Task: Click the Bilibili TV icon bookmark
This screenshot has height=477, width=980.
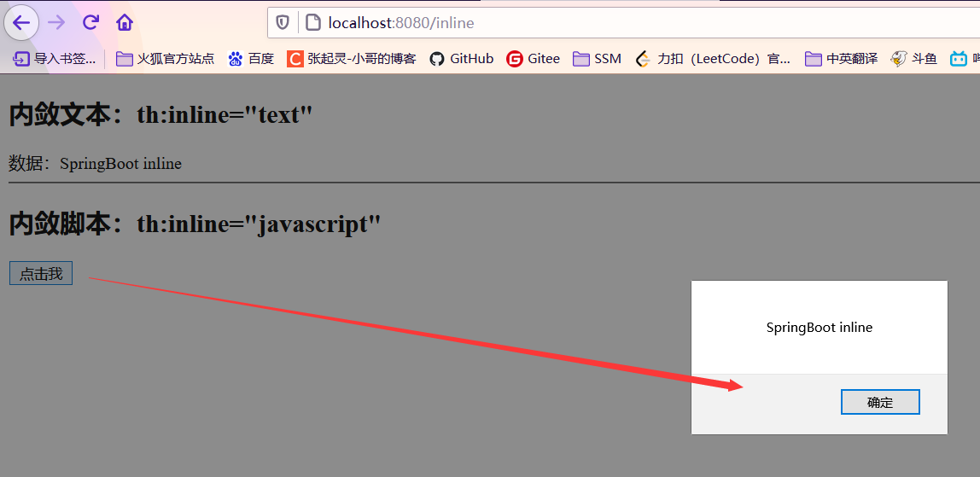Action: tap(958, 59)
